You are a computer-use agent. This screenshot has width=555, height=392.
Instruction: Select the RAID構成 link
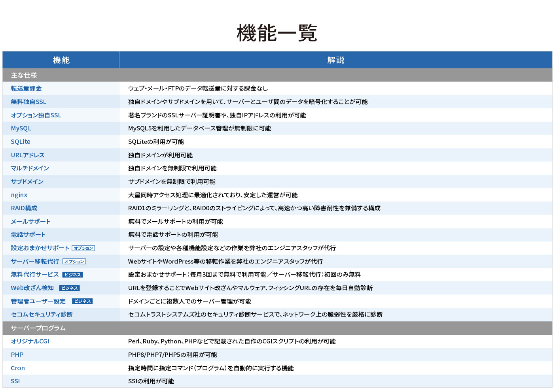tap(24, 208)
